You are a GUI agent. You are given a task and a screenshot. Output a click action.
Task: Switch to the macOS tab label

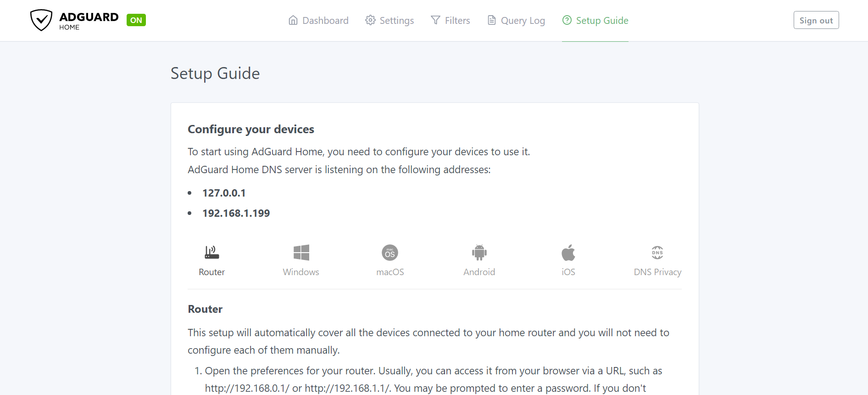[x=390, y=272]
